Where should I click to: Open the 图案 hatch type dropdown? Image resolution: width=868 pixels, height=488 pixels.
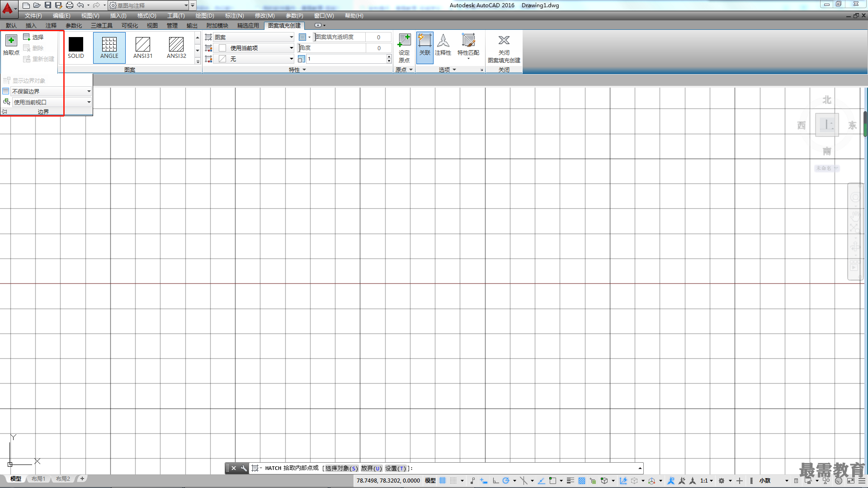coord(254,37)
